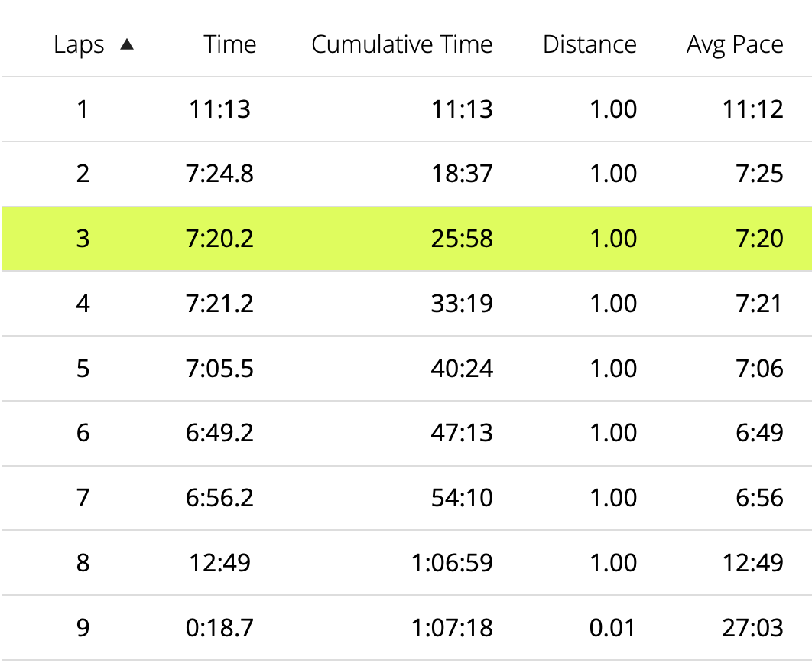The width and height of the screenshot is (812, 670).
Task: Select lap 8 row with time 12:49
Action: (407, 563)
